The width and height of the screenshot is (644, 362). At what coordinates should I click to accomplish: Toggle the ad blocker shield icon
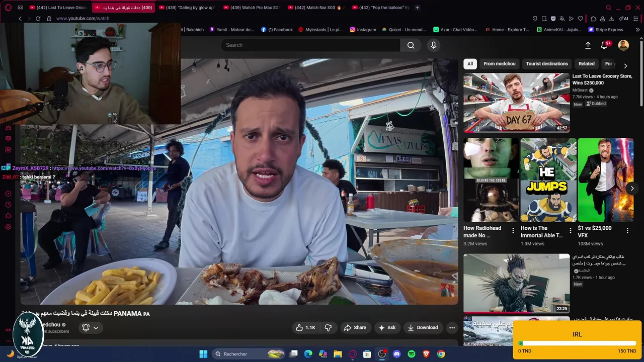tap(553, 19)
